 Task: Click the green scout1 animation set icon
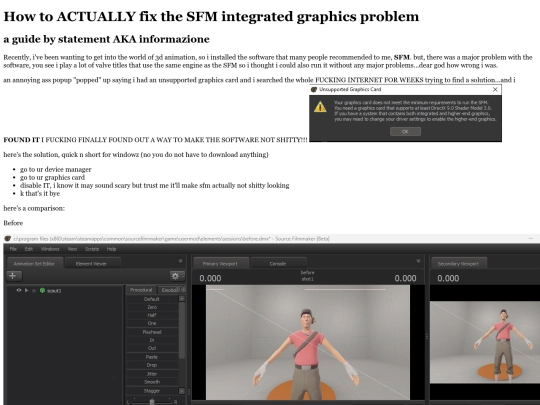(x=42, y=291)
